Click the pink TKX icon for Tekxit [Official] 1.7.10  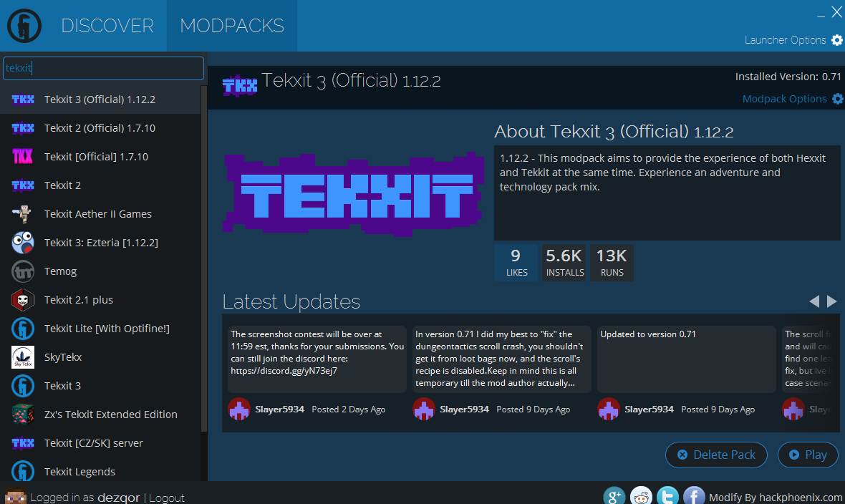pyautogui.click(x=23, y=156)
